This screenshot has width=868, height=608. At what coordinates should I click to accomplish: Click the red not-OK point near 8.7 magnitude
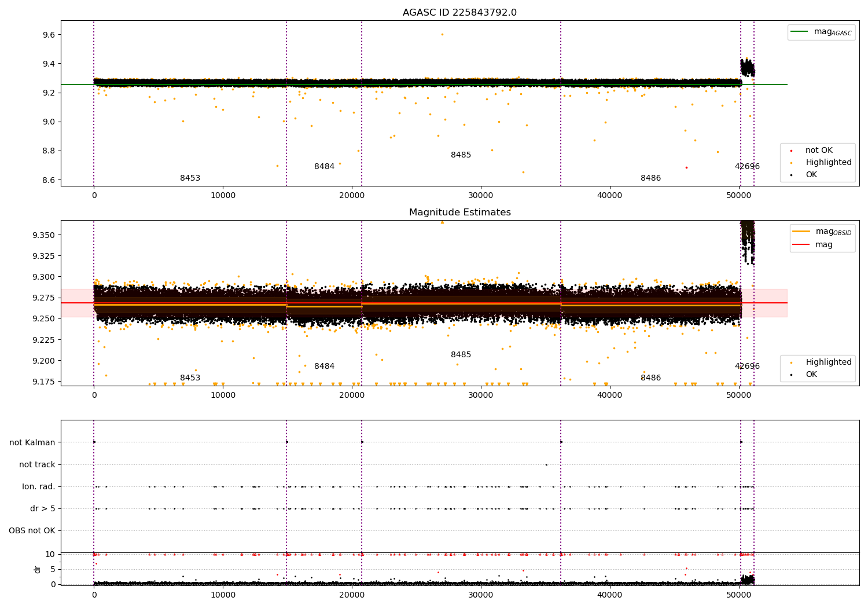click(686, 167)
